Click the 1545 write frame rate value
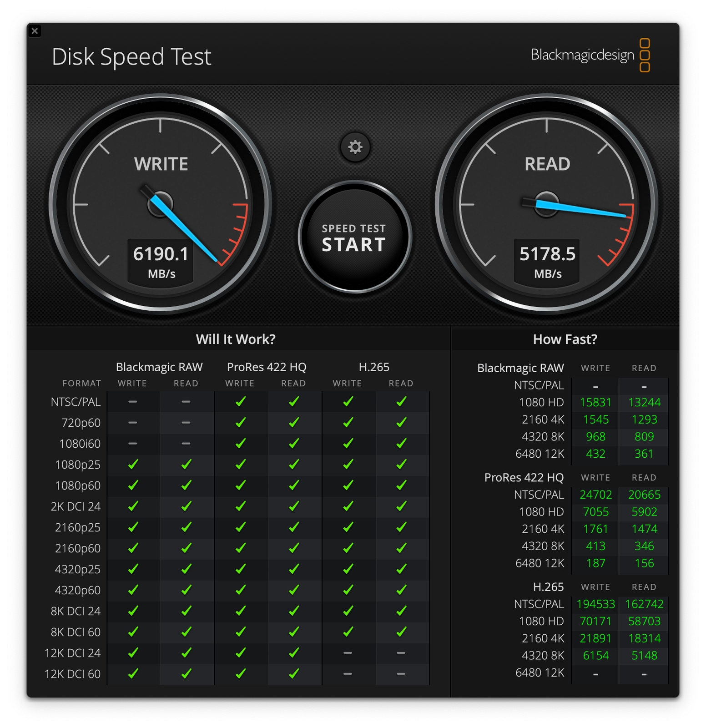The image size is (706, 728). pyautogui.click(x=595, y=420)
